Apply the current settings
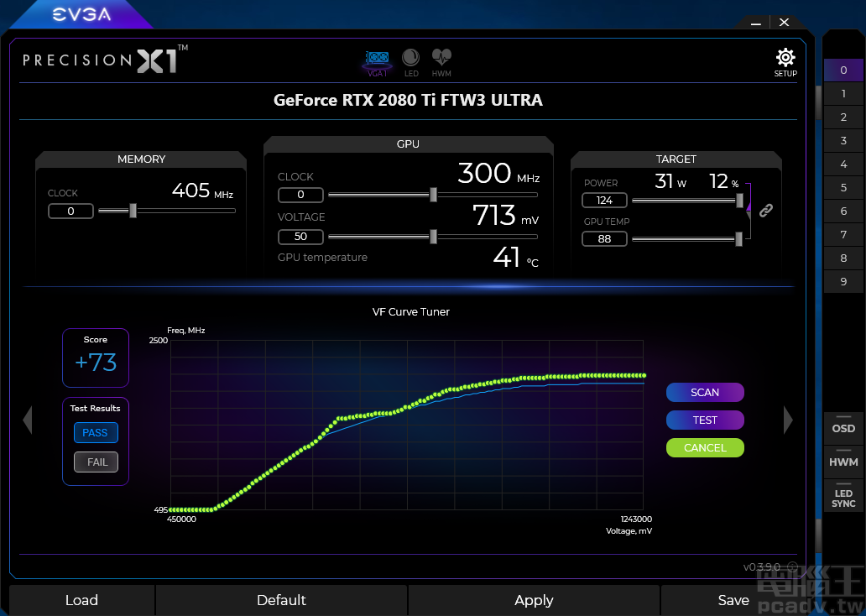866x616 pixels. [x=534, y=600]
